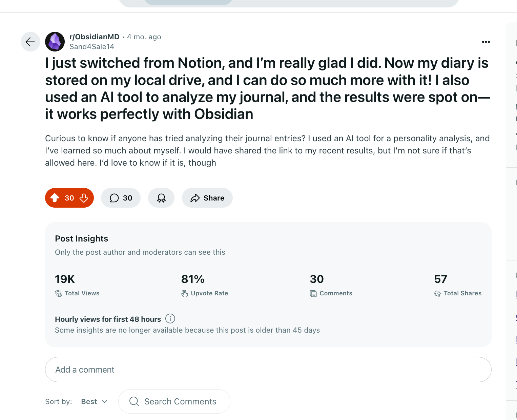
Task: Click the Search Comments box
Action: pyautogui.click(x=180, y=401)
